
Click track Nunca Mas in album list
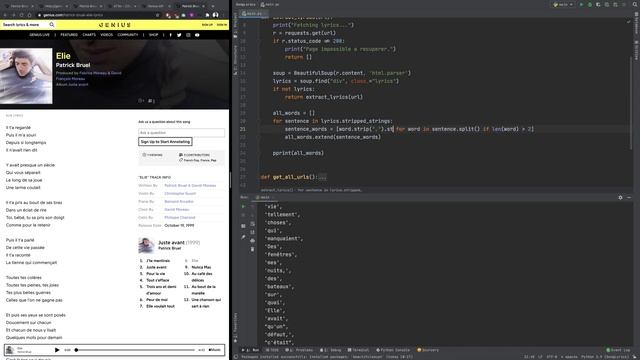pyautogui.click(x=201, y=267)
